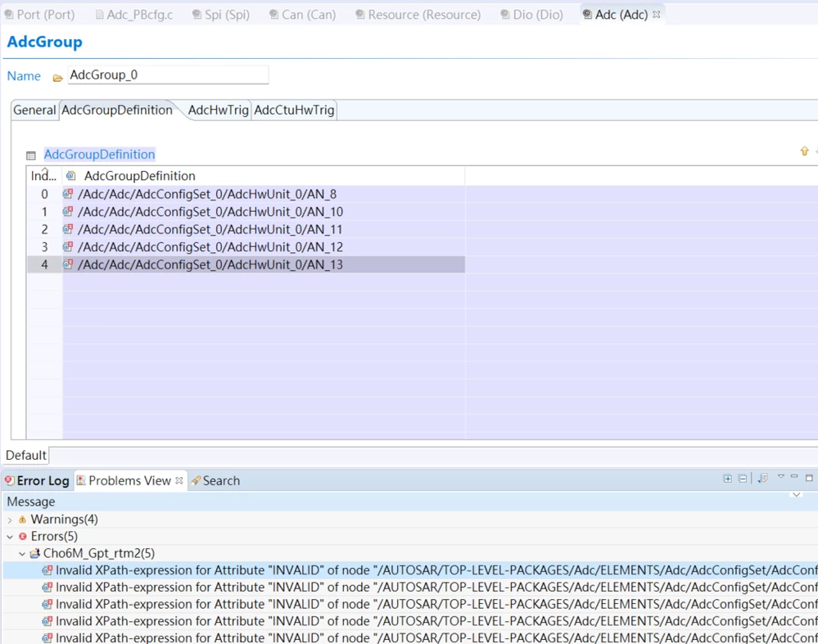Switch to the Spi (Spi) editor tab
The width and height of the screenshot is (818, 644).
click(x=221, y=15)
